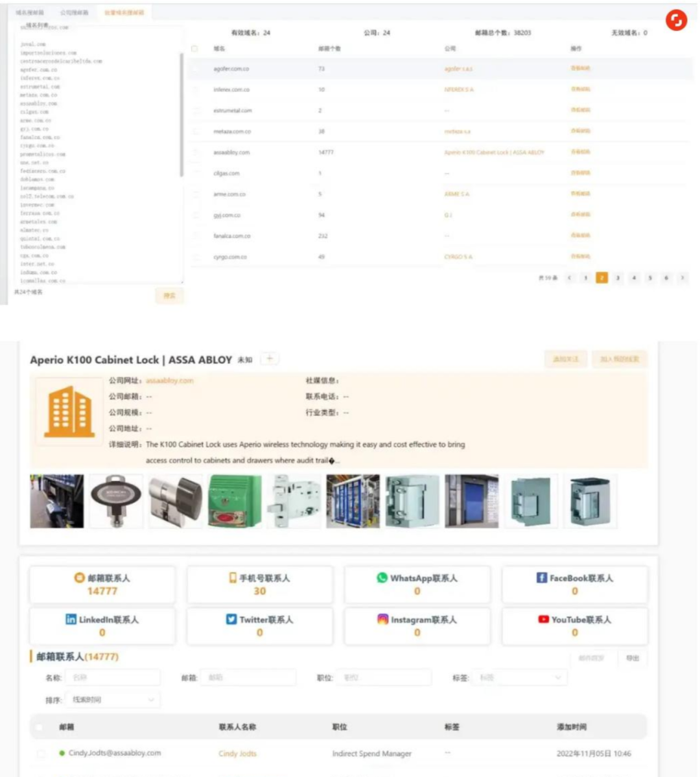Go to the previous results page arrow
This screenshot has width=700, height=777.
coord(570,278)
